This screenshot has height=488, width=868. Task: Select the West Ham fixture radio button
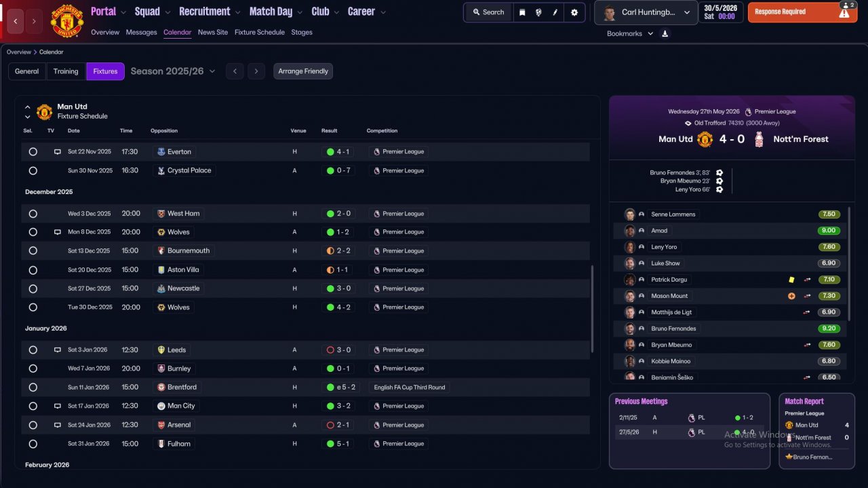tap(33, 214)
